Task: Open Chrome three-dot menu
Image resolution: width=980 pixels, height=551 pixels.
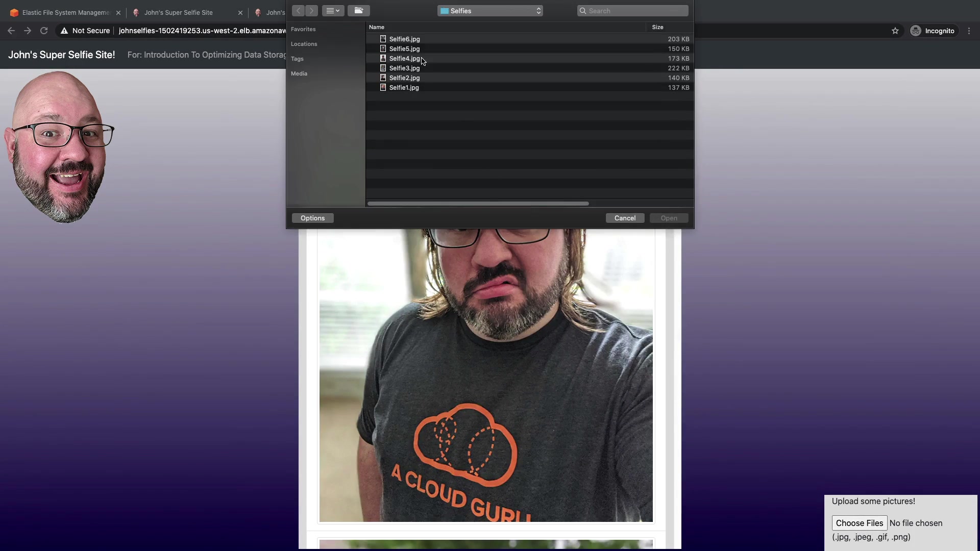Action: (969, 31)
